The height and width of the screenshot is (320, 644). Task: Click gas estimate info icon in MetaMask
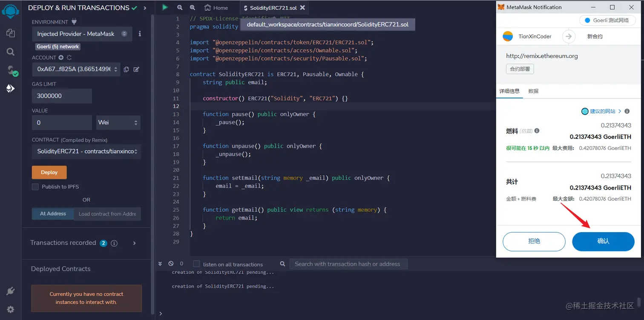pyautogui.click(x=537, y=131)
